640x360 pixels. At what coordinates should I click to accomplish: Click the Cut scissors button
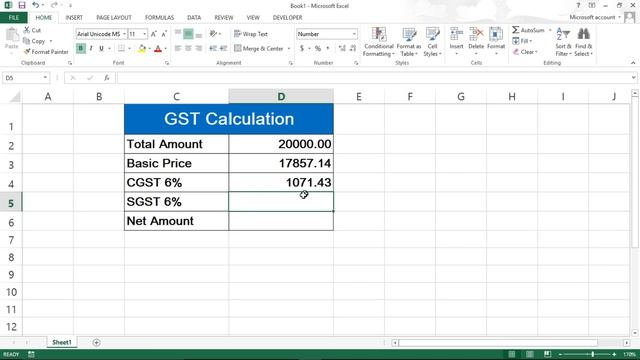pyautogui.click(x=32, y=30)
